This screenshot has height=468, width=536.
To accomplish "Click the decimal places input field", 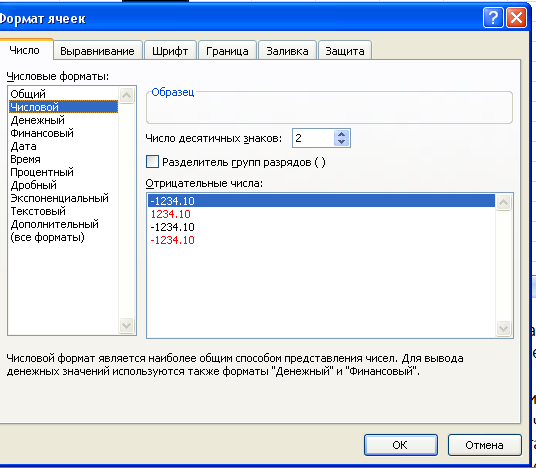I will 313,138.
